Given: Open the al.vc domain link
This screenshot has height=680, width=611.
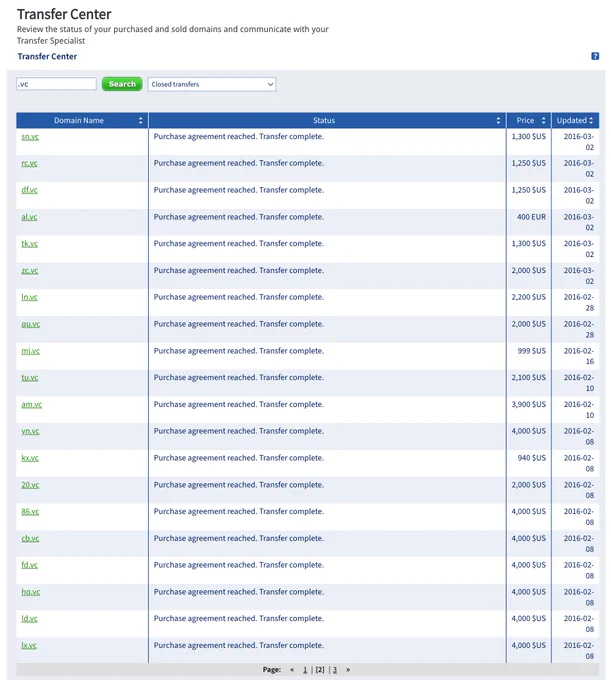Looking at the screenshot, I should pos(29,217).
